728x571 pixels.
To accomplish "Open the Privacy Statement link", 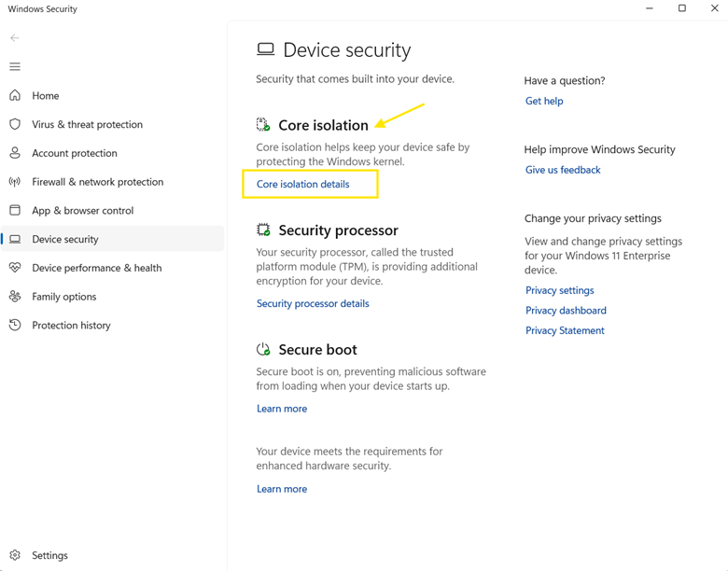I will coord(565,331).
